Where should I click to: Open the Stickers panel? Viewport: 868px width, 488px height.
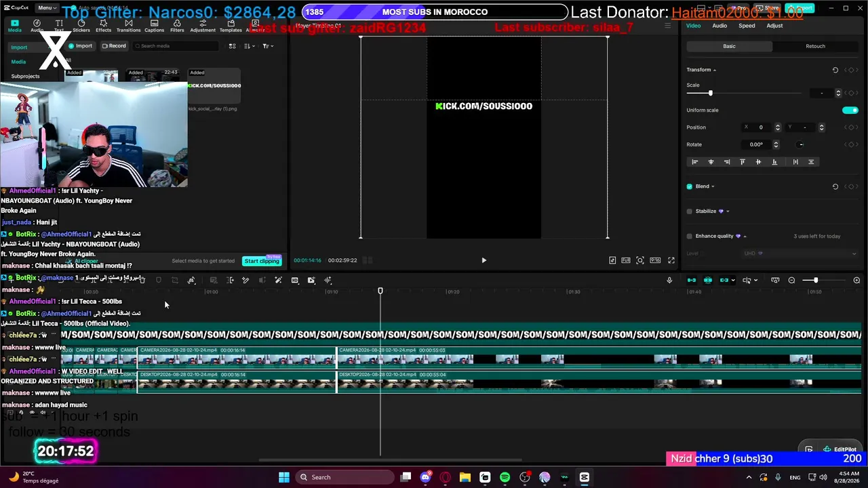81,26
